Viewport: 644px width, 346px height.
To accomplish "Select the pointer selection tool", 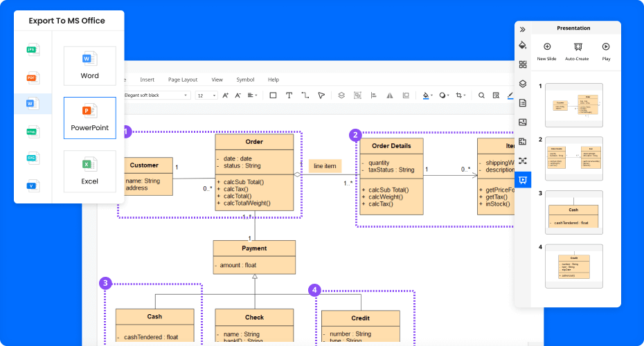I will point(321,95).
